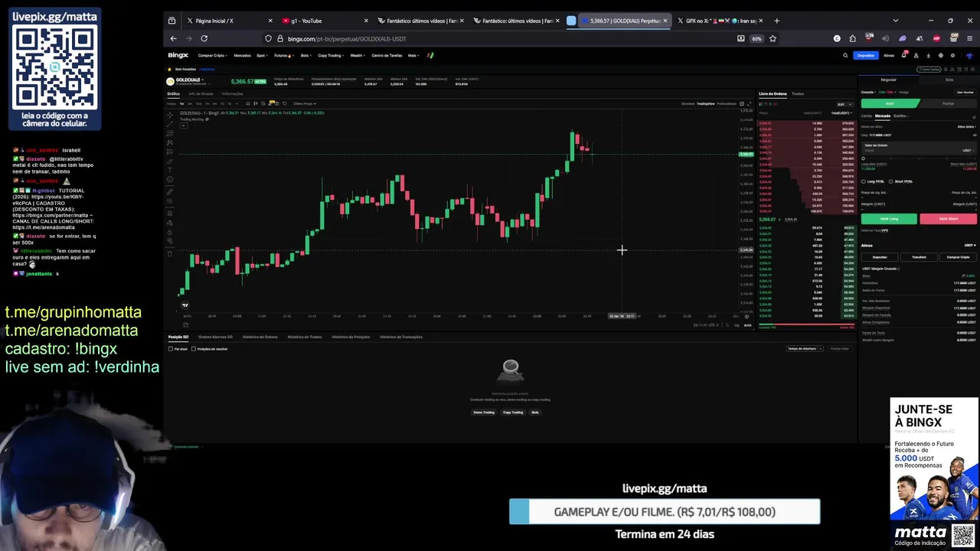Switch to YouTube browser tab

(x=322, y=21)
